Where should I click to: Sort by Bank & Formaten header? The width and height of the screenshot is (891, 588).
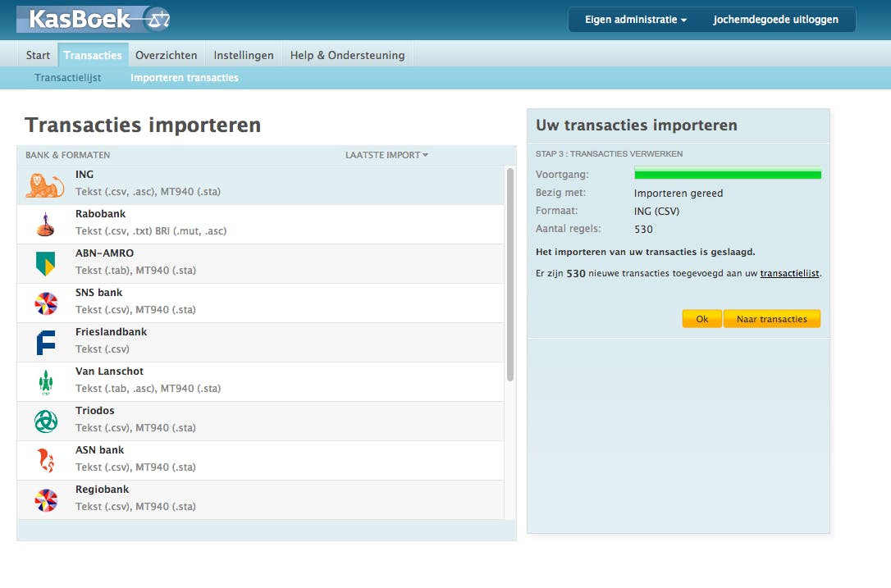(x=67, y=155)
